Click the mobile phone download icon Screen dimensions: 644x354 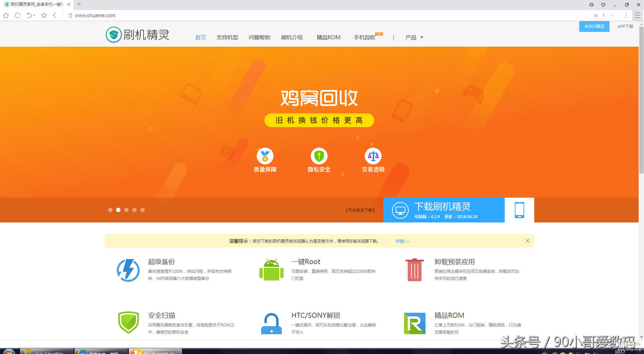tap(519, 210)
